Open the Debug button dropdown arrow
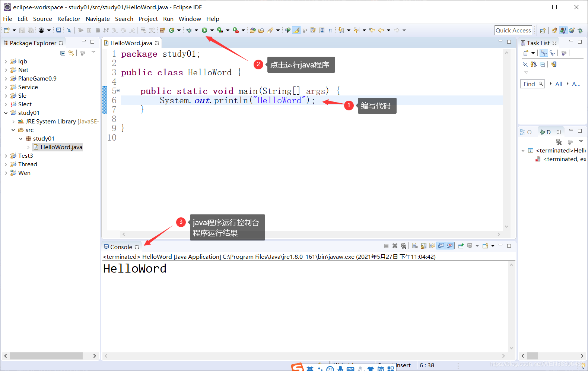Viewport: 588px width, 371px height. tap(196, 30)
